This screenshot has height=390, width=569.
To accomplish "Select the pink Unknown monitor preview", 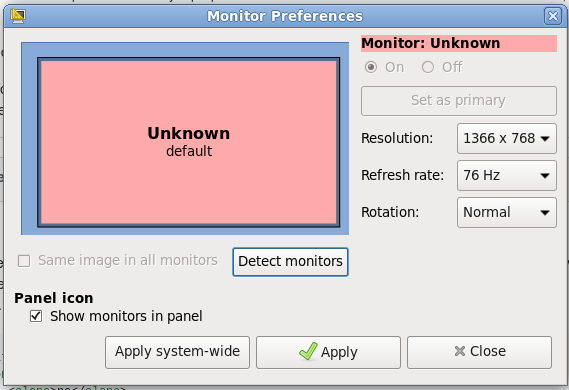I will click(x=189, y=142).
